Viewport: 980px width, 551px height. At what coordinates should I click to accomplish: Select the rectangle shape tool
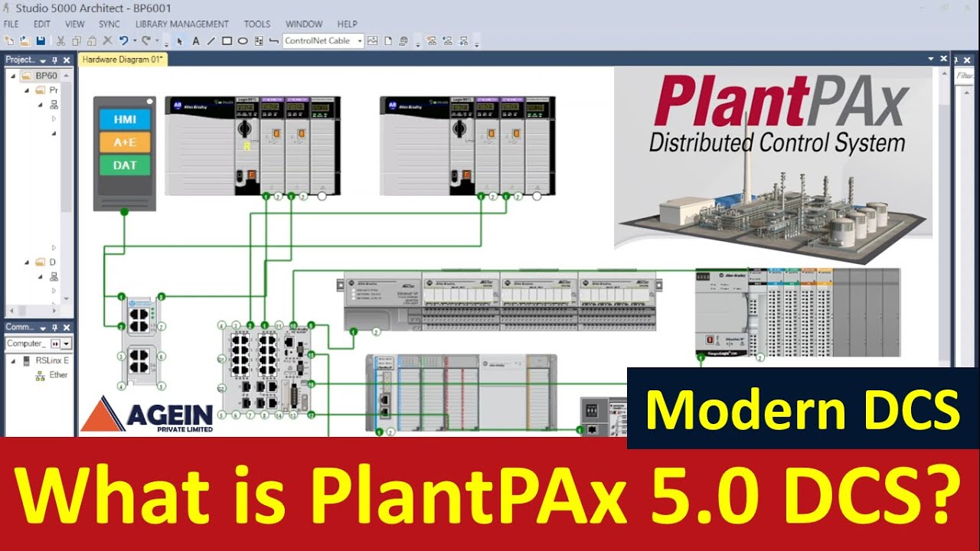[x=227, y=41]
